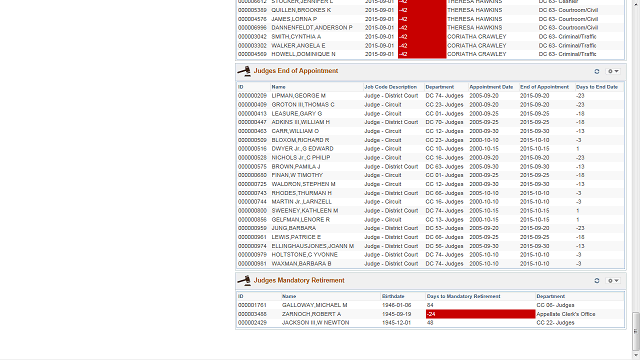
Task: Sort by Days to End Date header
Action: click(x=597, y=87)
